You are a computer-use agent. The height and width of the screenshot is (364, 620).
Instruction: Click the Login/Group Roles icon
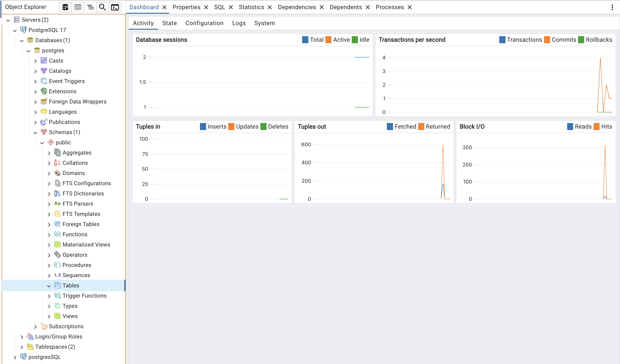pyautogui.click(x=30, y=337)
